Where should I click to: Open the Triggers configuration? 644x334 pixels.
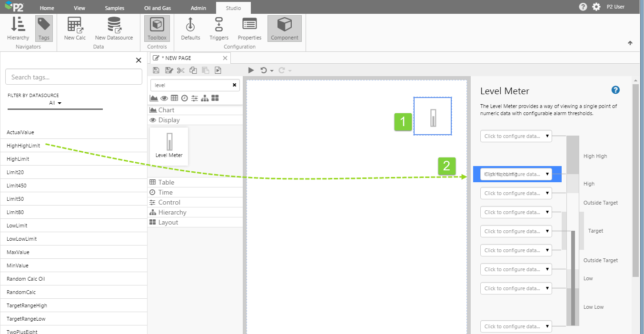tap(218, 29)
